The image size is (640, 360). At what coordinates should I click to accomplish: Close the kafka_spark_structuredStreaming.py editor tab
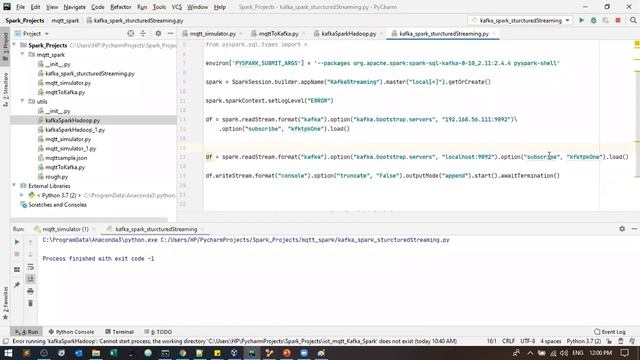click(x=494, y=34)
